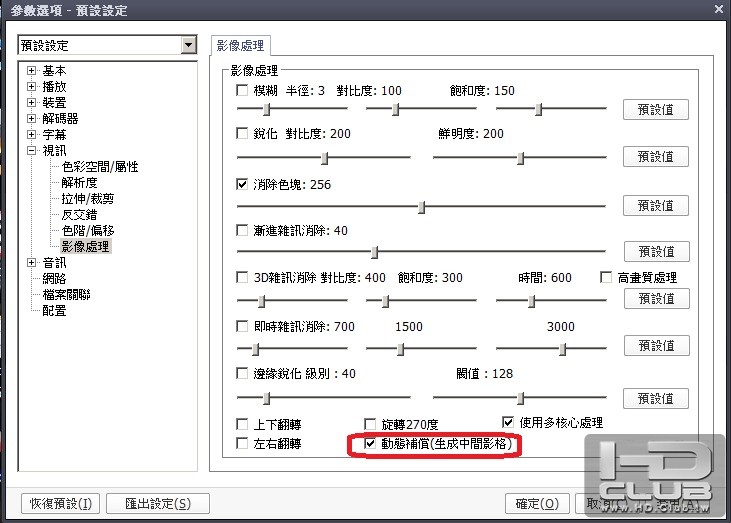
Task: Enable the 3D雜訊消除 checkbox
Action: [242, 278]
